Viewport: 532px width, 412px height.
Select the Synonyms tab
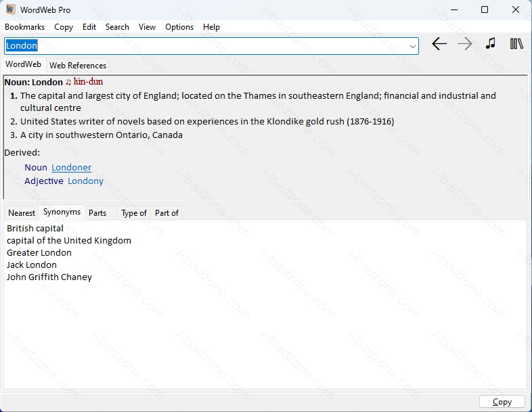coord(62,212)
